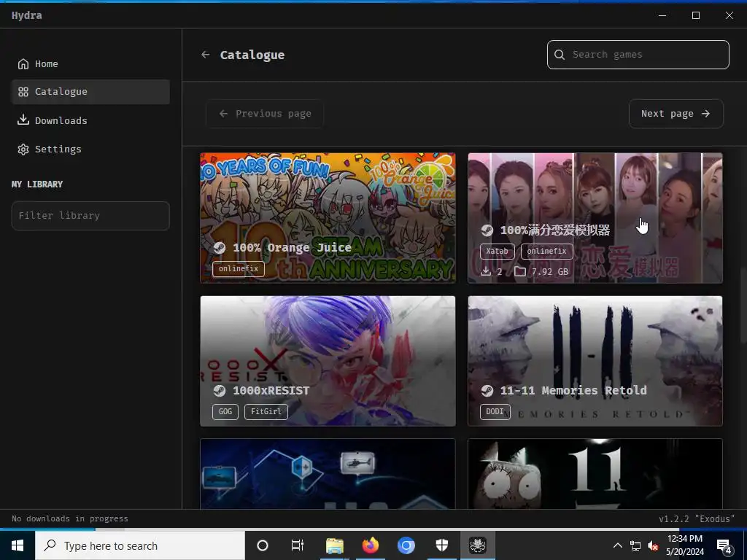Open the 1000xRESIST game card

click(x=328, y=360)
